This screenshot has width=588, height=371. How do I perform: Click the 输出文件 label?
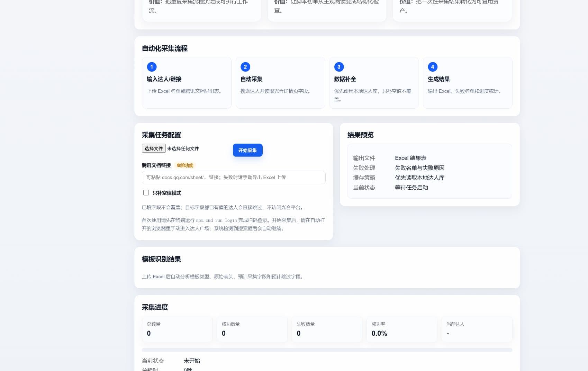[364, 158]
